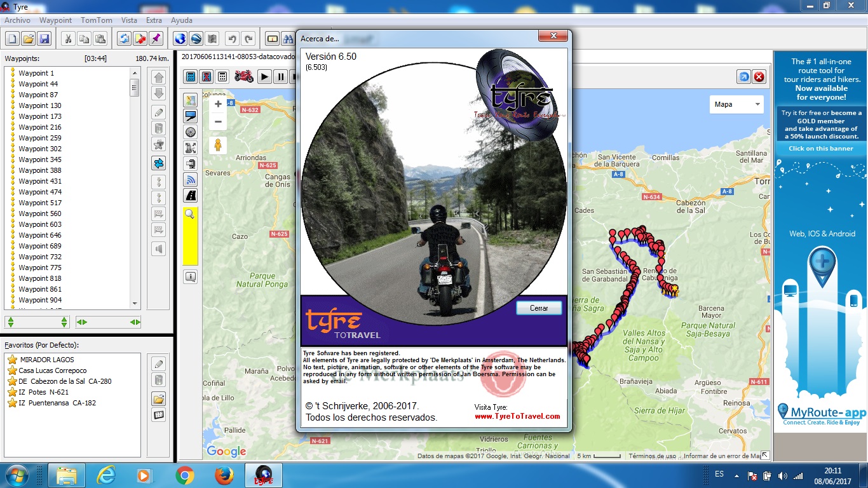The height and width of the screenshot is (488, 868).
Task: Select Waypoint 1 in the list
Action: pos(36,73)
